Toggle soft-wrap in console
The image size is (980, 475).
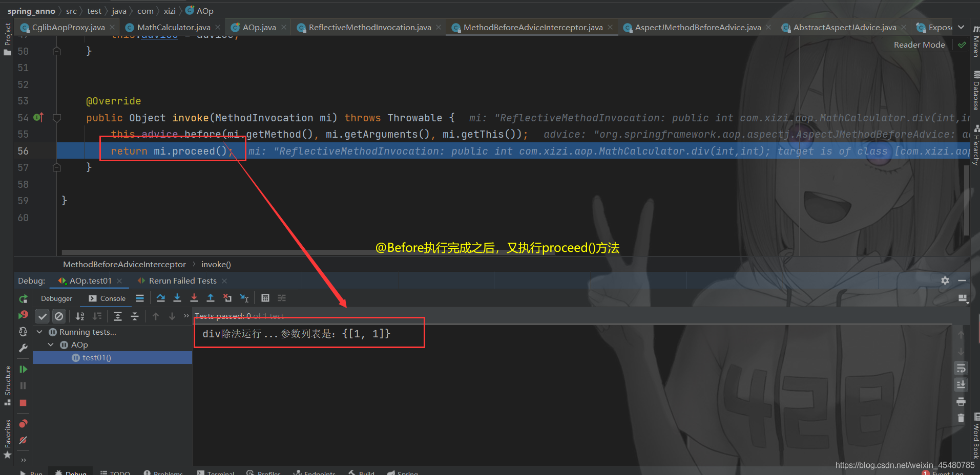[961, 368]
